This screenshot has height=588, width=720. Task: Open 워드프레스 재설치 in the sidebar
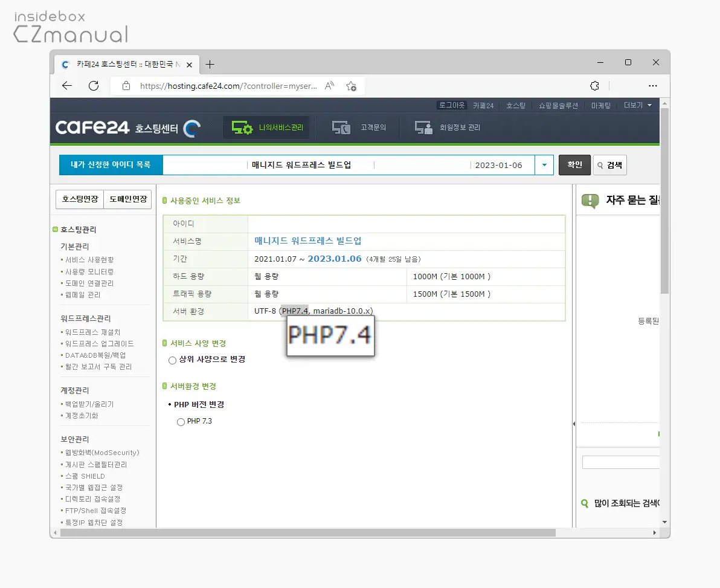click(93, 332)
